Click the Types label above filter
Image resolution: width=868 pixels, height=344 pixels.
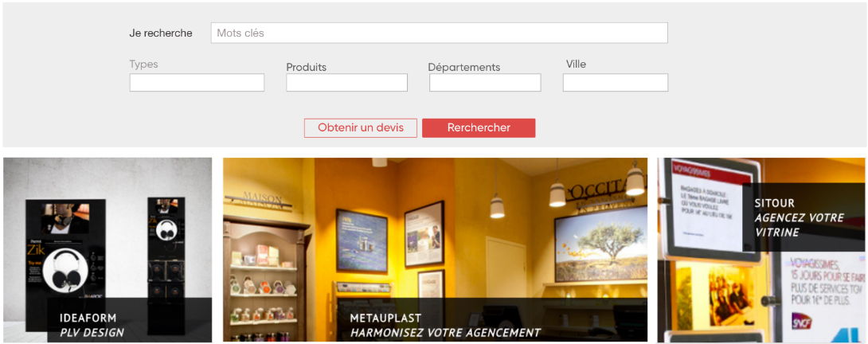click(144, 64)
